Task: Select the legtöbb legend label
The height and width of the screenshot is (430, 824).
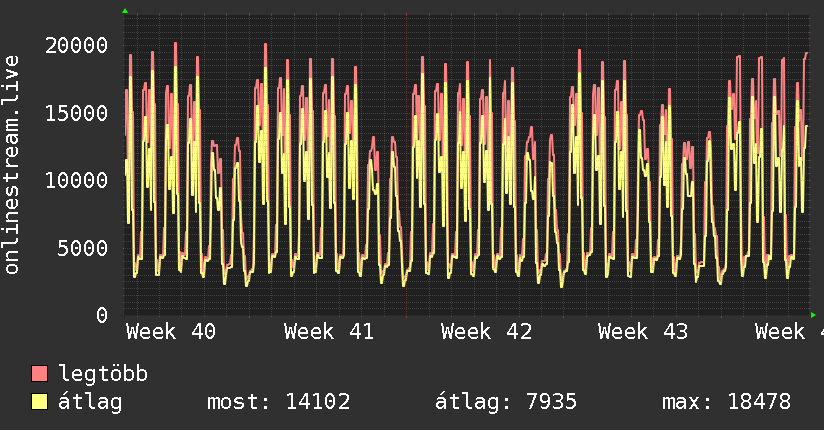Action: tap(103, 374)
